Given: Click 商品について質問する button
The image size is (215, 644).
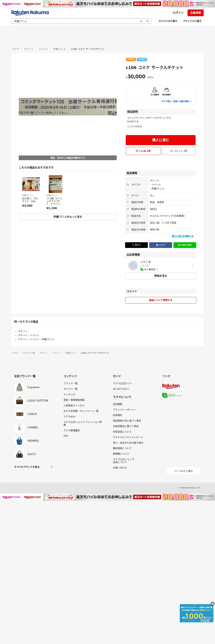Looking at the screenshot, I should coord(161,300).
